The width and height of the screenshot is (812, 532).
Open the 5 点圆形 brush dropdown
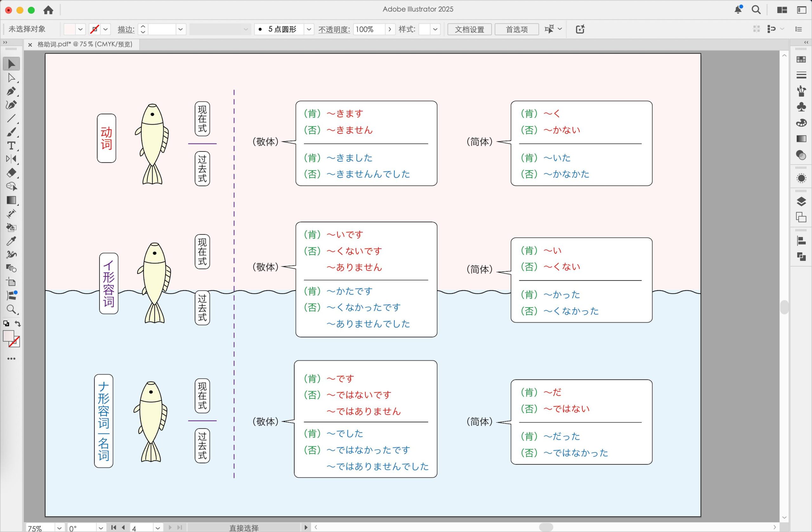309,29
